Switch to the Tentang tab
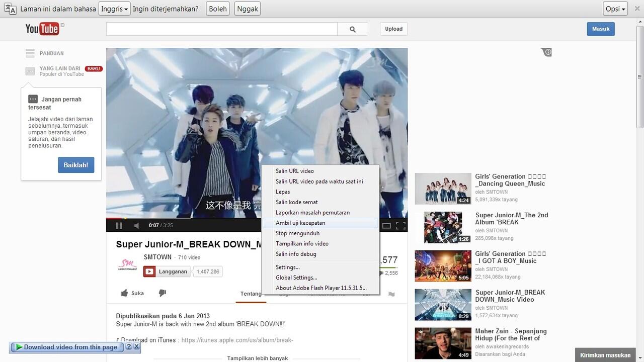 click(x=251, y=294)
